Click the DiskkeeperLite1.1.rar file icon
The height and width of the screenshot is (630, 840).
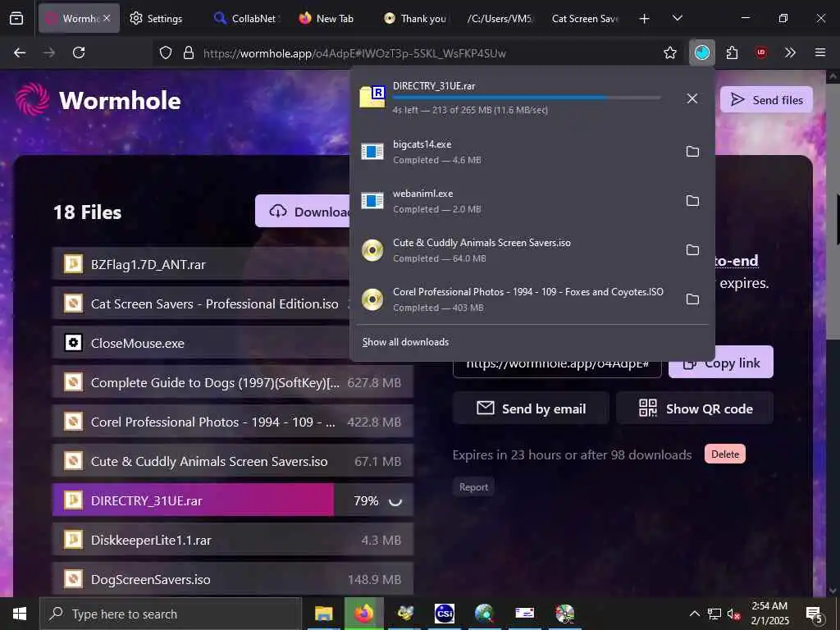73,539
